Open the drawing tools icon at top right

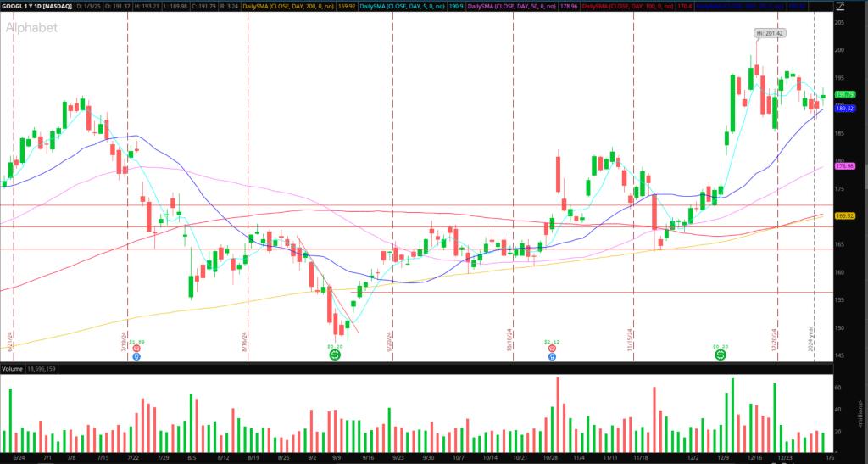point(840,7)
